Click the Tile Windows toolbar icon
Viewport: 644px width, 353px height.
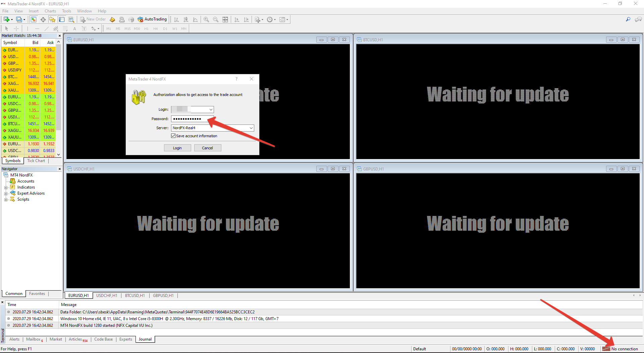[225, 19]
